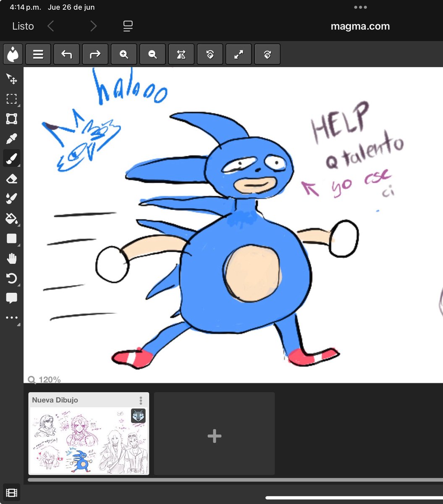The width and height of the screenshot is (443, 504).
Task: Choose the paint mixer brush tool
Action: [x=12, y=199]
